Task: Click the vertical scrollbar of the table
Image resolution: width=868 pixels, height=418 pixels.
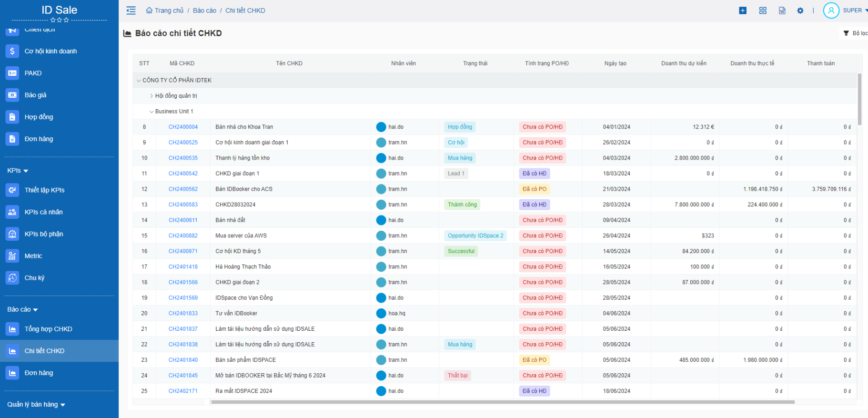Action: (859, 99)
